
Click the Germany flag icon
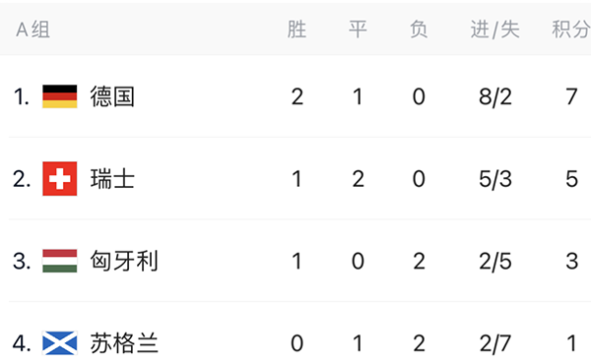coord(59,96)
